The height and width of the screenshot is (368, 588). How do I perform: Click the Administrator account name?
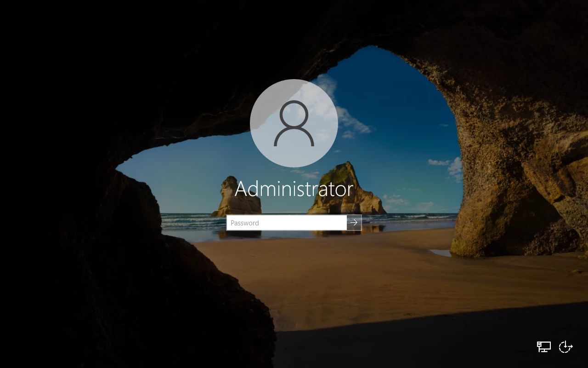pyautogui.click(x=294, y=189)
